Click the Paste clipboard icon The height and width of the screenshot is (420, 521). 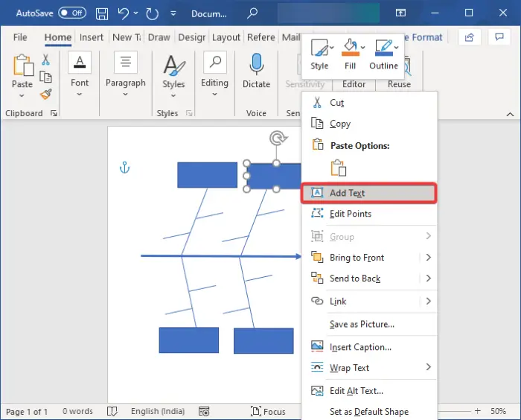tap(23, 66)
